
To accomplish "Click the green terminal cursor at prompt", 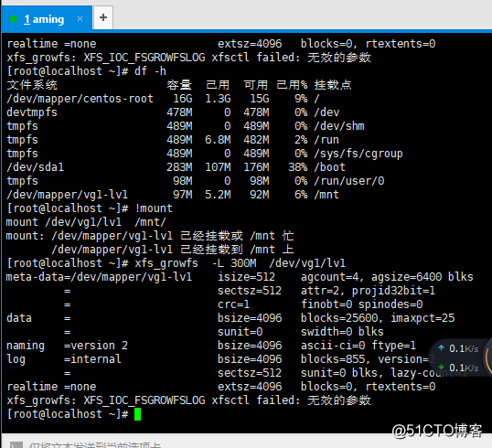I will (137, 414).
